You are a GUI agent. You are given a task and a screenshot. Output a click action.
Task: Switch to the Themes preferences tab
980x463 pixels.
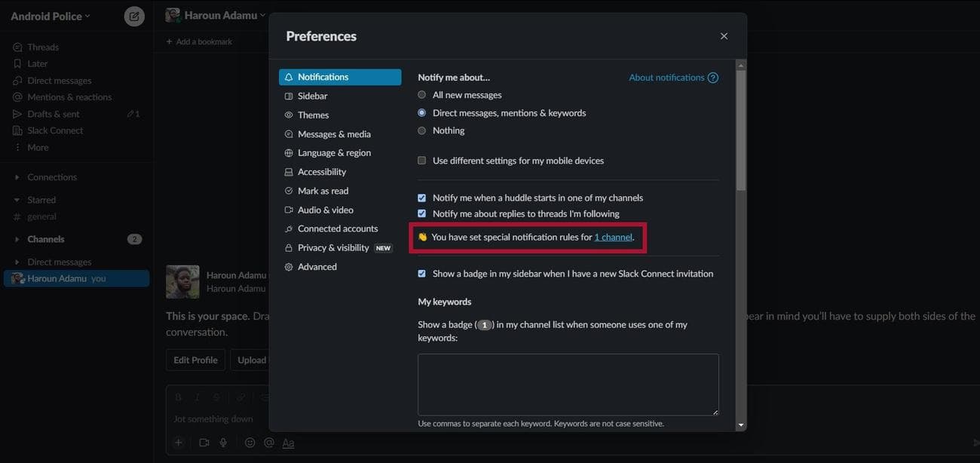314,115
